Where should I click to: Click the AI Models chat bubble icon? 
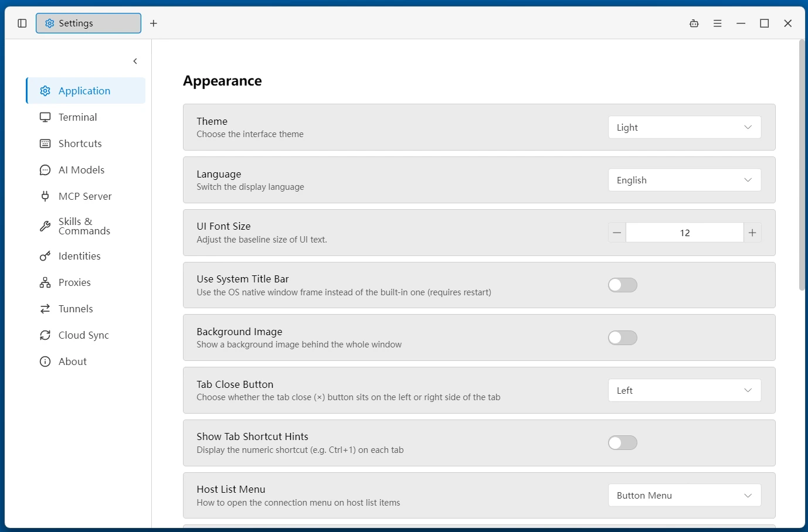(45, 170)
